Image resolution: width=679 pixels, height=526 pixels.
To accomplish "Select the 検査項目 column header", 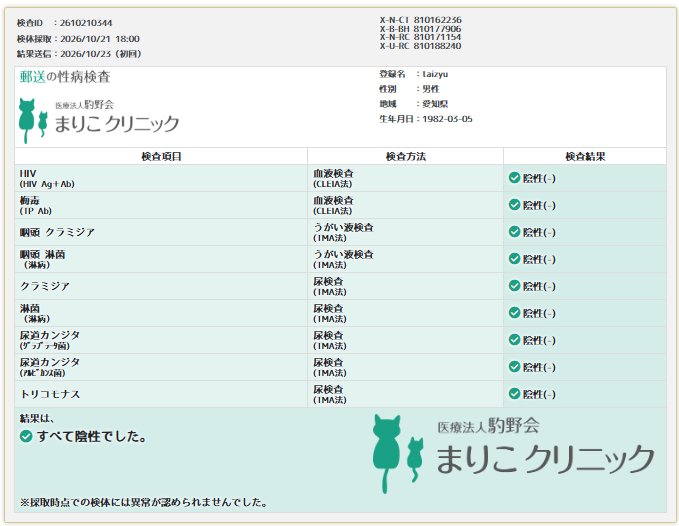I will coord(161,156).
